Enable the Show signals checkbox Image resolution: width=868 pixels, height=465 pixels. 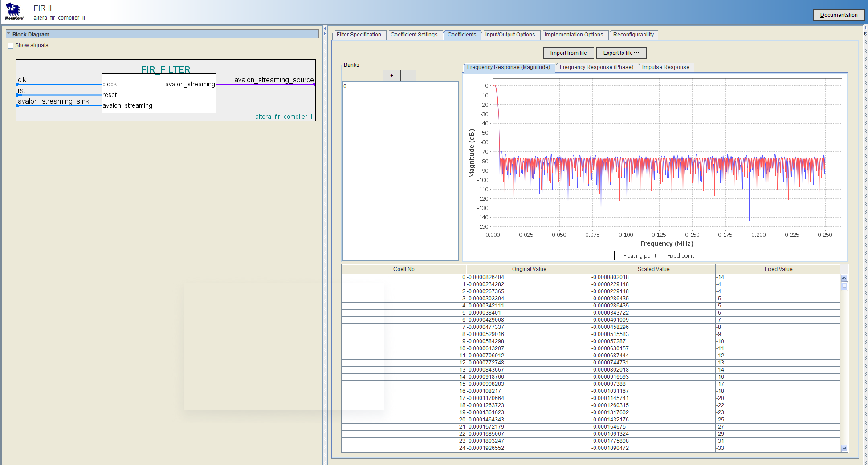tap(10, 45)
